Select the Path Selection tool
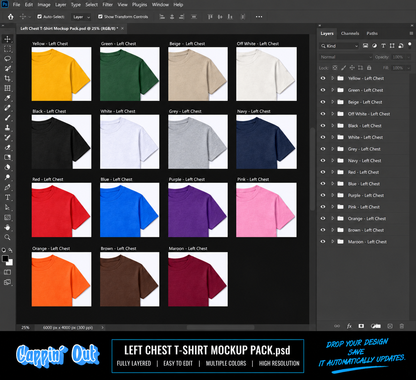The height and width of the screenshot is (380, 416). tap(7, 207)
